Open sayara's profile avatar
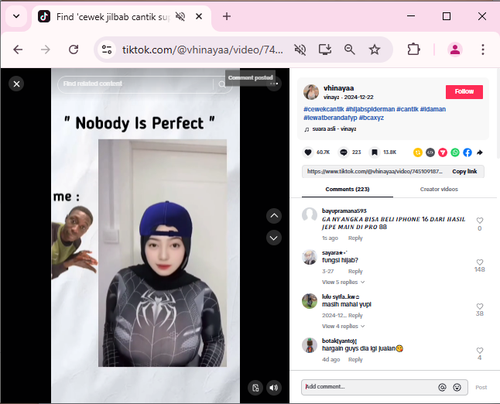The height and width of the screenshot is (404, 500). [x=309, y=257]
